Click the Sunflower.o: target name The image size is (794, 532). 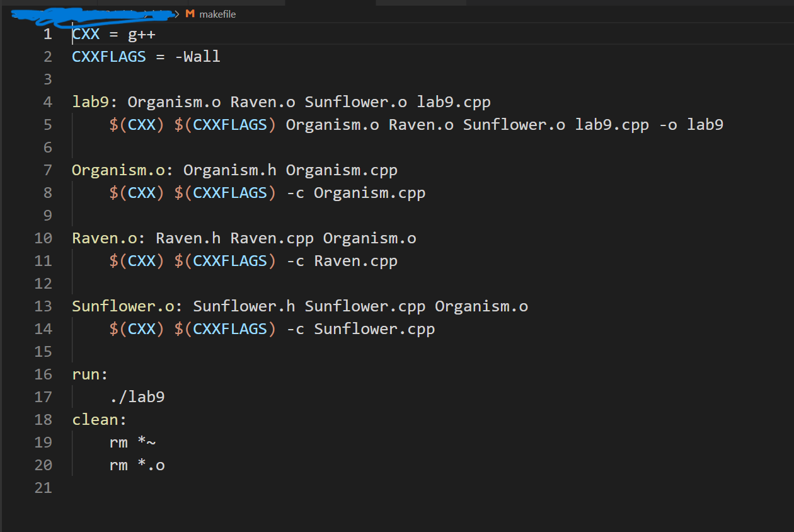click(125, 306)
